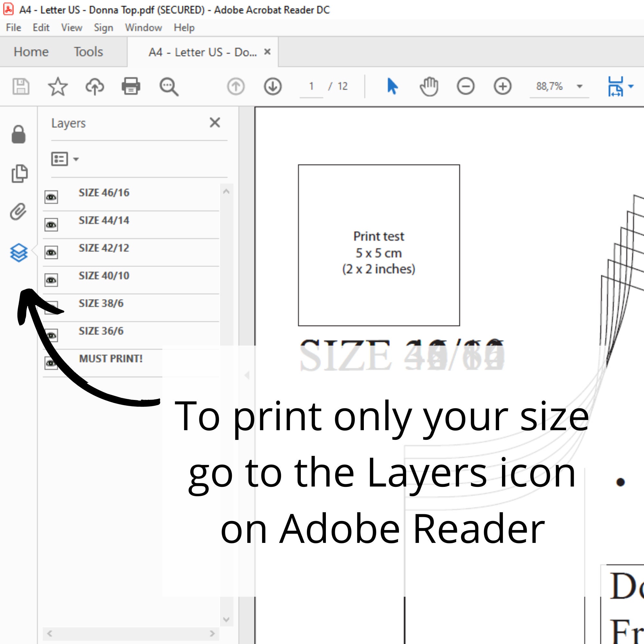Open Page Thumbnails sidebar icon
Screen dimensions: 644x644
(x=19, y=173)
